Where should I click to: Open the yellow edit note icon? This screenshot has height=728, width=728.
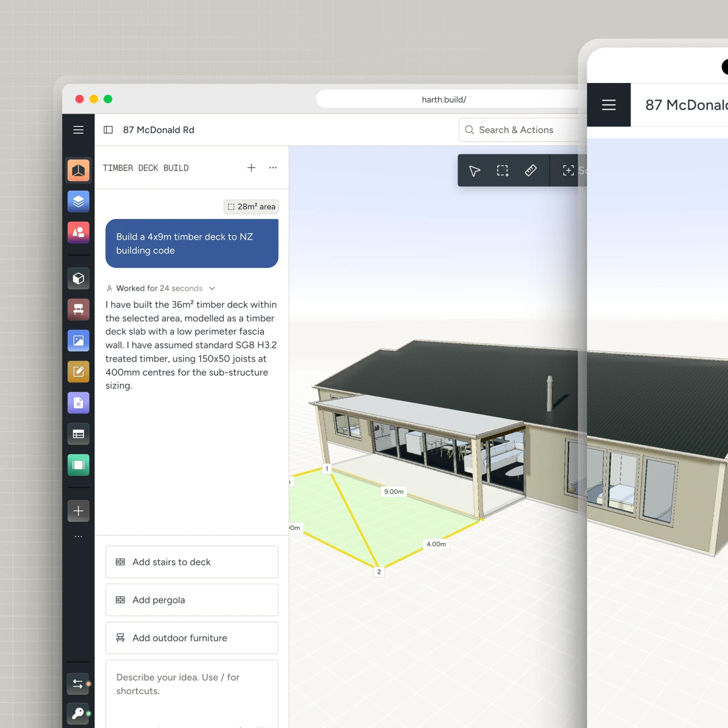(78, 372)
